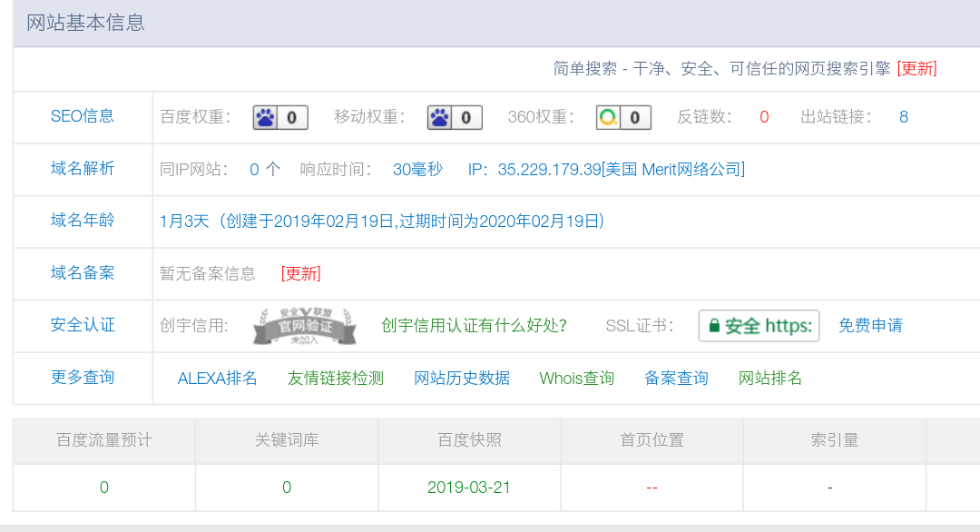
Task: Click the 安全 https: SSL certificate button
Action: point(759,326)
